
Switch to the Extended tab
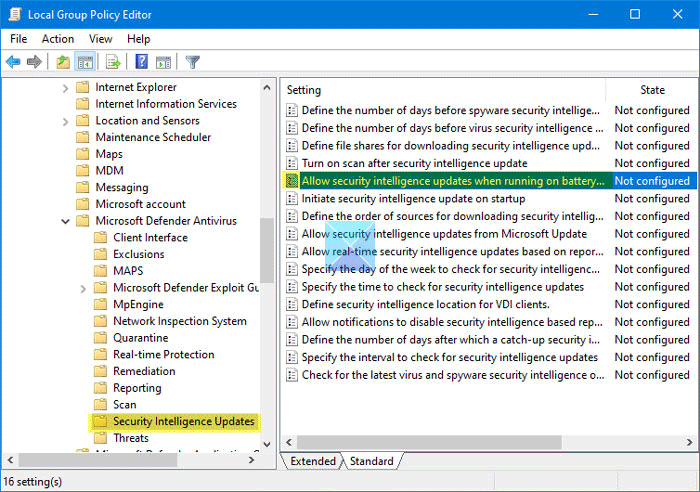[x=313, y=461]
